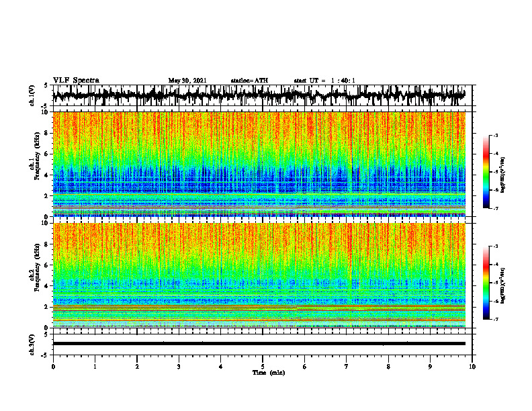Click the ch.2 'Frequency (kHz)' axis label

pyautogui.click(x=37, y=267)
